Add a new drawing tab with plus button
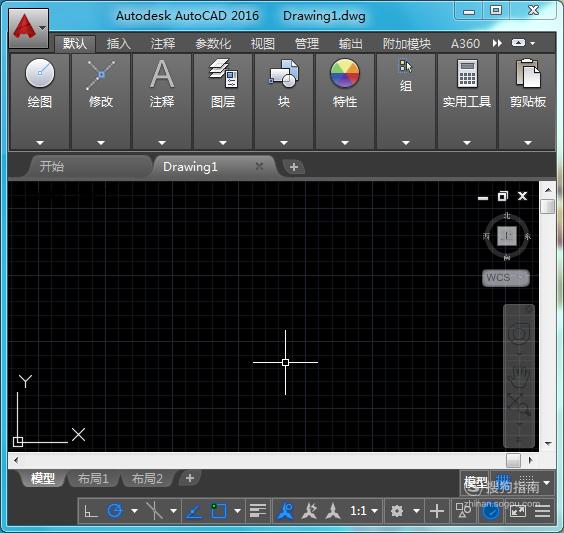Image resolution: width=564 pixels, height=533 pixels. [294, 167]
